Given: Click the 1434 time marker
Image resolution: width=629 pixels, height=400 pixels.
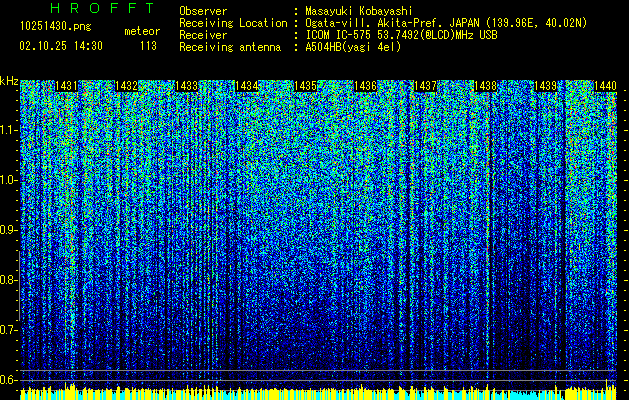Looking at the screenshot, I should [x=246, y=86].
